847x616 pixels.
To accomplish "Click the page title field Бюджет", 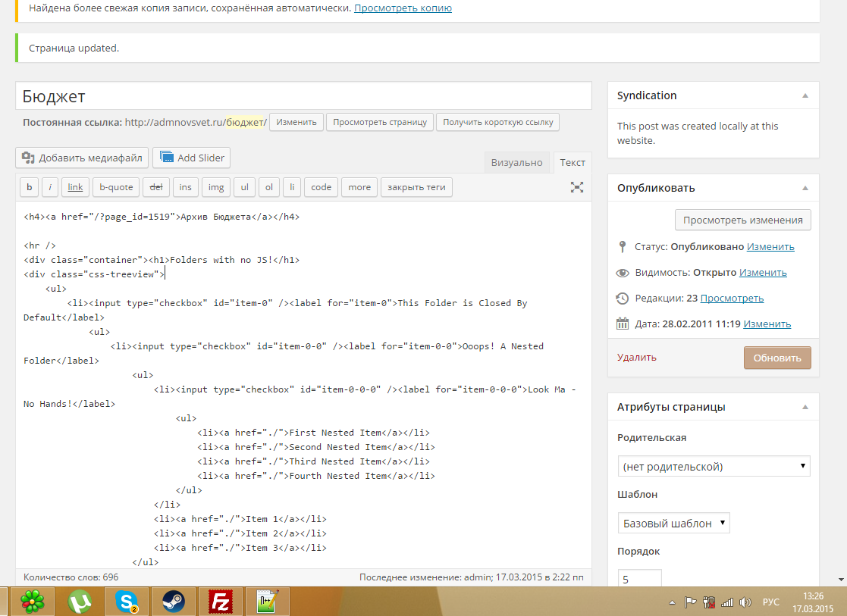I will click(303, 96).
